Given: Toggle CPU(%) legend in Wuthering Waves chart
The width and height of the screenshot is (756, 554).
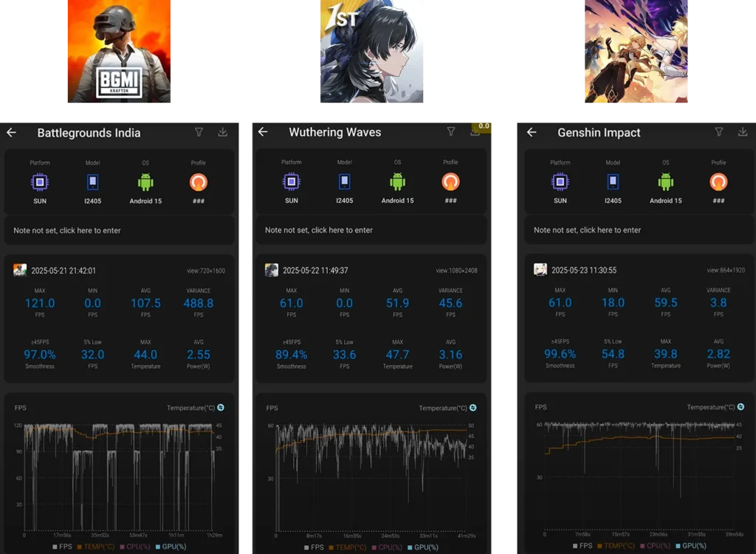Looking at the screenshot, I should 387,547.
